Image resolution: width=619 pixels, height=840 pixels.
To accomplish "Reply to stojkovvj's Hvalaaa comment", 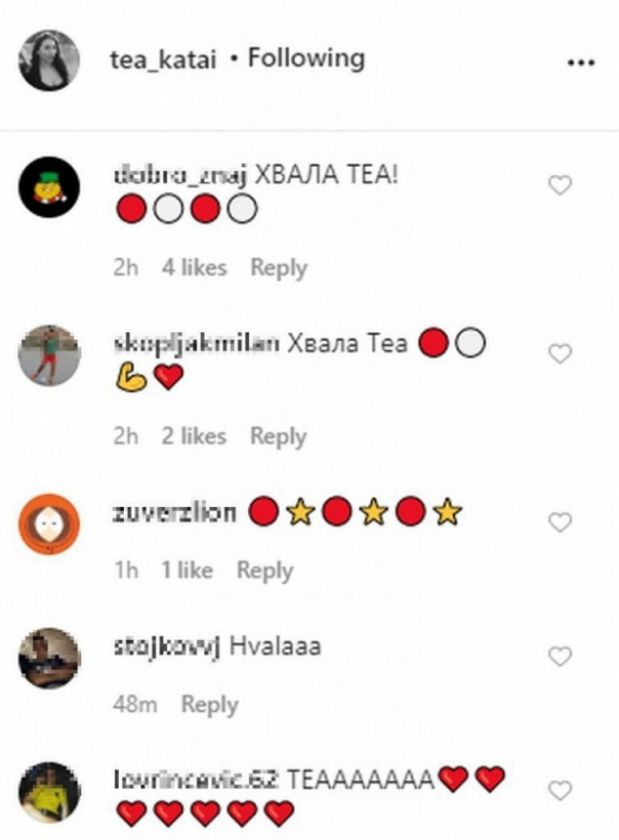I will [x=210, y=704].
